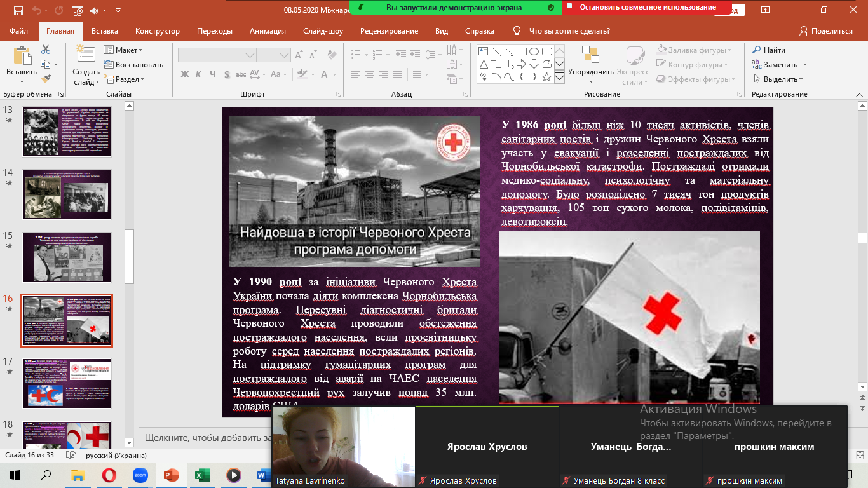Click the Cut scissors icon
868x488 pixels.
click(46, 50)
